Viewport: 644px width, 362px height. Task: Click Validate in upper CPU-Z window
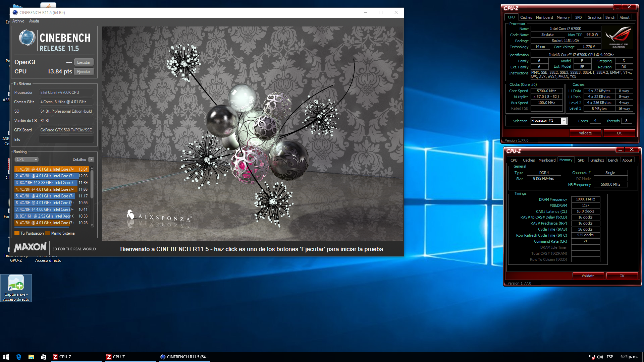(585, 133)
